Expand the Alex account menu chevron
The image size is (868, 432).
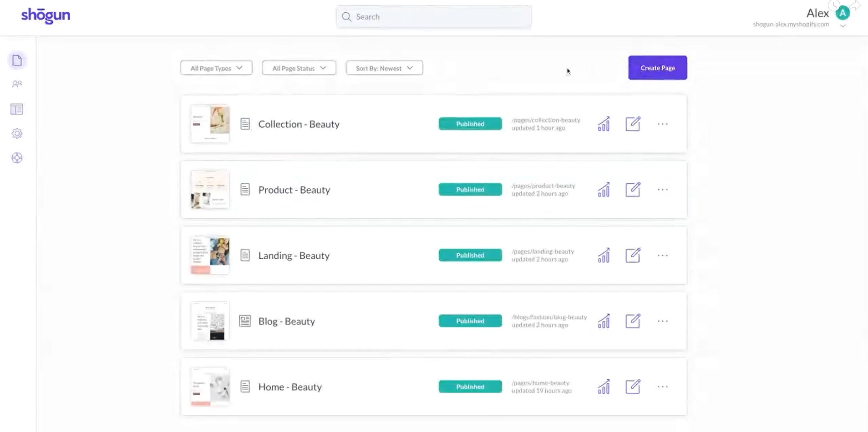point(843,26)
